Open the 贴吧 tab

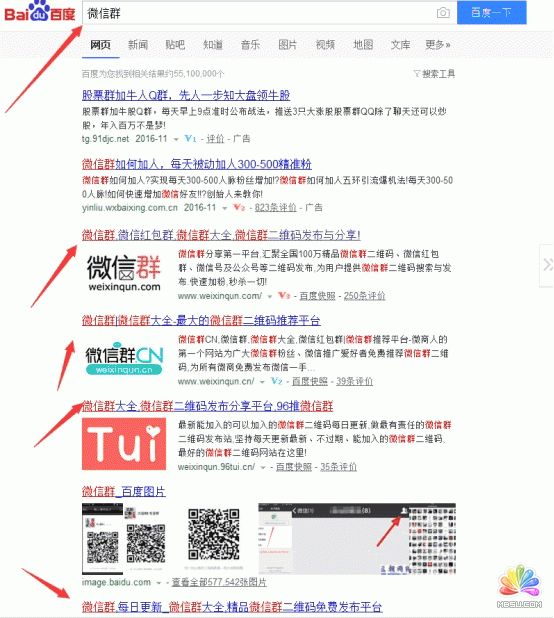coord(175,45)
